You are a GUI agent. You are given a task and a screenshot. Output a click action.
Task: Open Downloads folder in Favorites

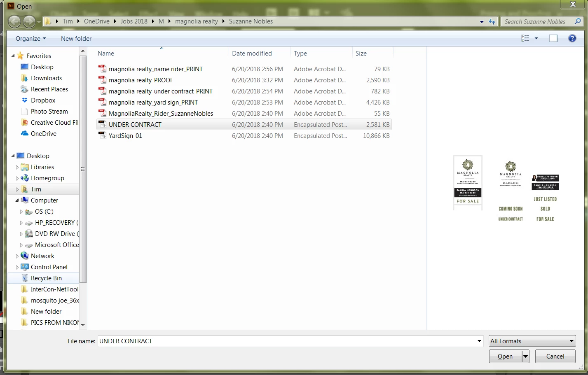46,78
